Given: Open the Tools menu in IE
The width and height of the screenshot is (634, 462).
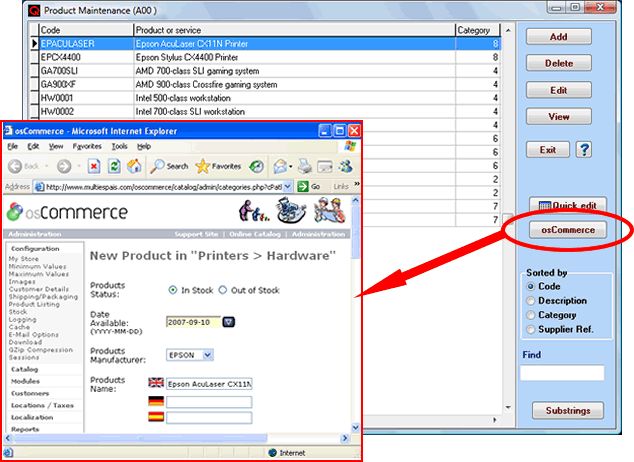Looking at the screenshot, I should (x=120, y=146).
